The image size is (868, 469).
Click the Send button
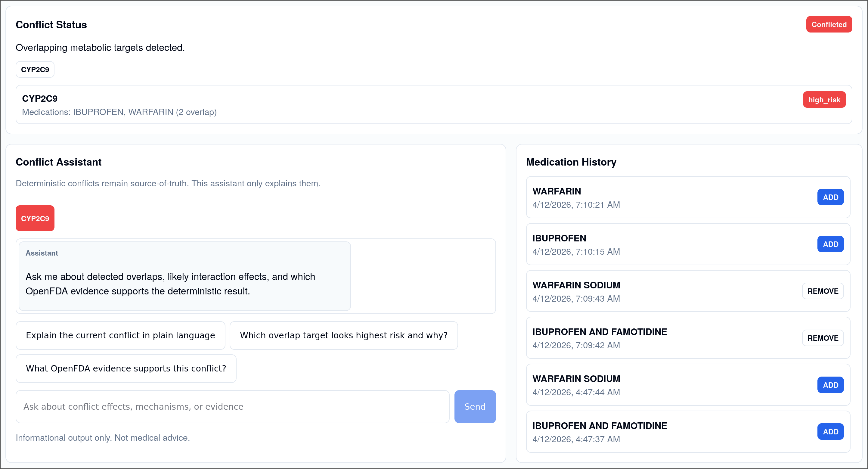(474, 406)
